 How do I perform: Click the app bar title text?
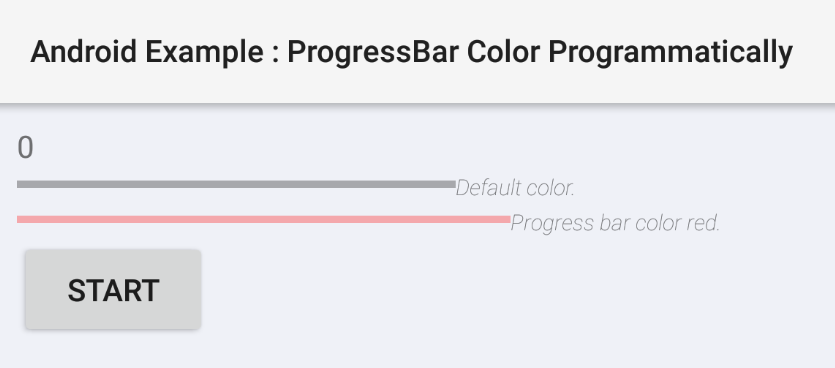(x=412, y=52)
